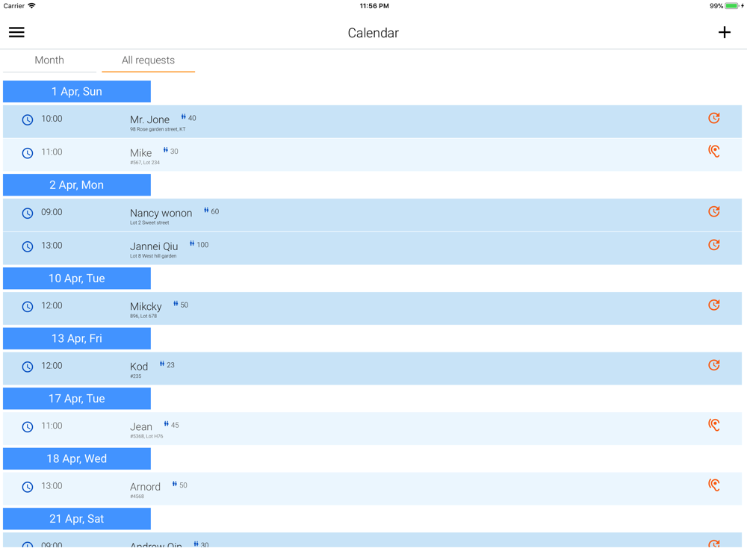The height and width of the screenshot is (560, 747).
Task: Open the Mikcky request name
Action: click(146, 306)
